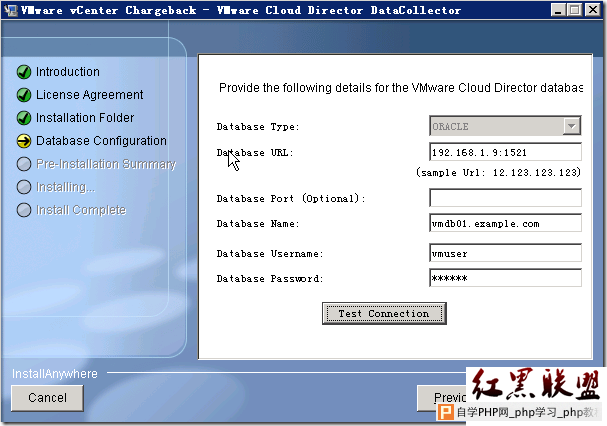Click the InstallAnywhere label text
Viewport: 607px width, 426px height.
(x=55, y=374)
